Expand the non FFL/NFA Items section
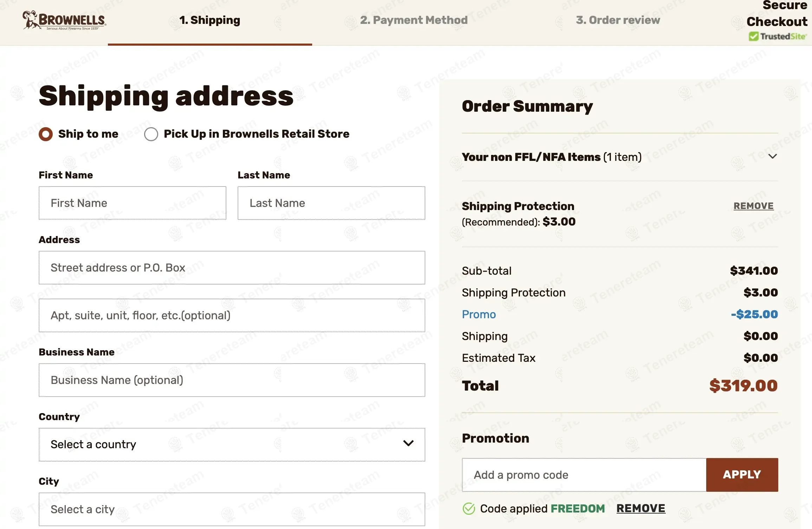This screenshot has height=529, width=812. coord(772,157)
